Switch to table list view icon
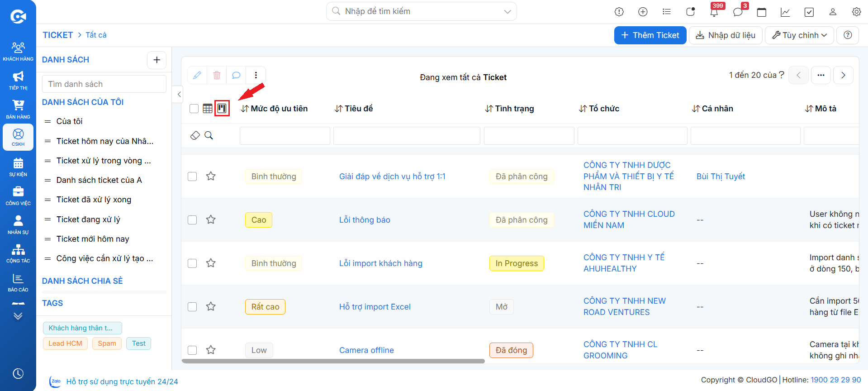868x391 pixels. pos(208,109)
